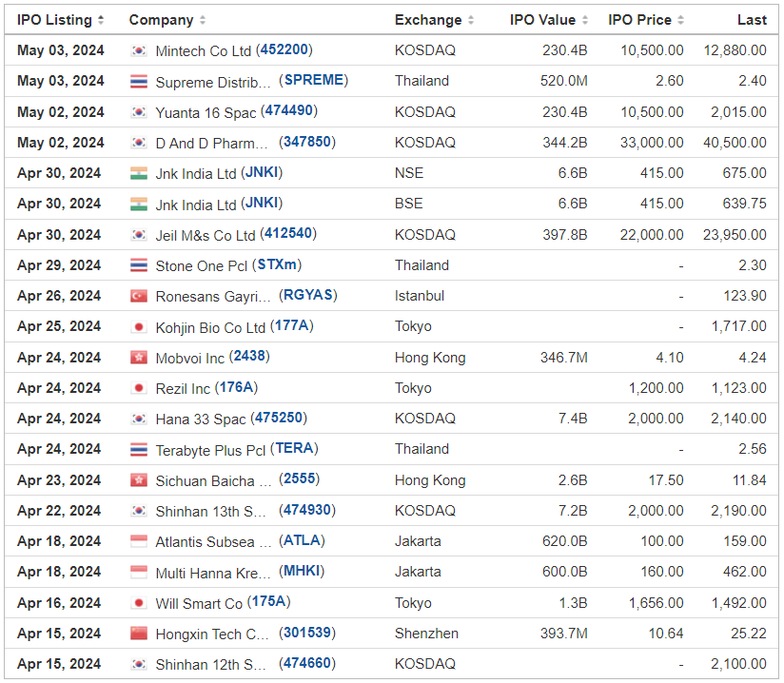Click Thailand flag beside Stone One Pcl
Screen dimensions: 784x683
139,265
